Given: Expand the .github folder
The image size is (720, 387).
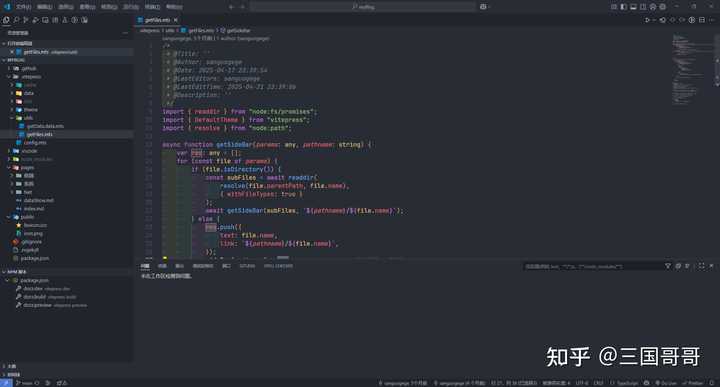Looking at the screenshot, I should click(9, 68).
